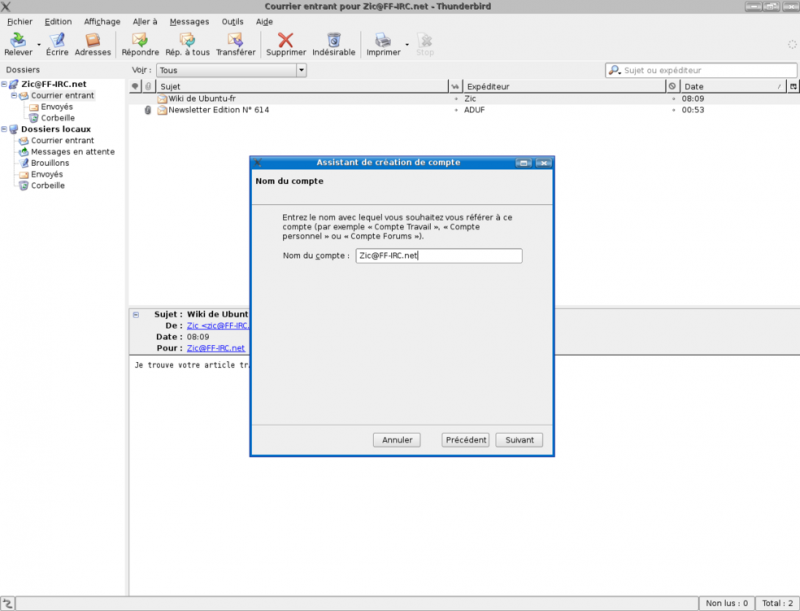The height and width of the screenshot is (611, 800).
Task: Collapse the Dossiers locaux folder tree
Action: coord(4,129)
